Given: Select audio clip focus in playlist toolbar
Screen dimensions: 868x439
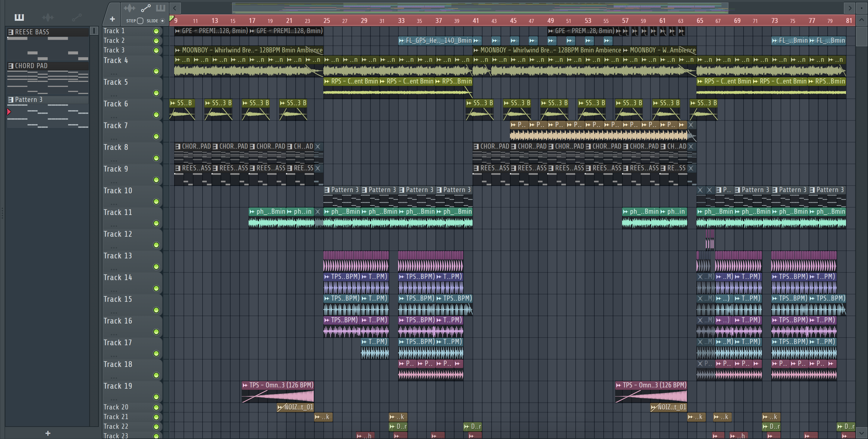Looking at the screenshot, I should 129,8.
